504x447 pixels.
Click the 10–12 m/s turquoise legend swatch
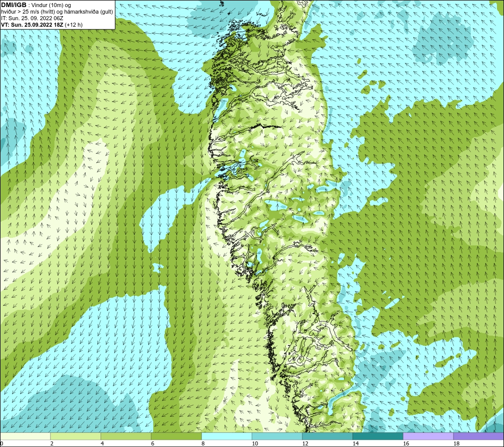point(277,436)
